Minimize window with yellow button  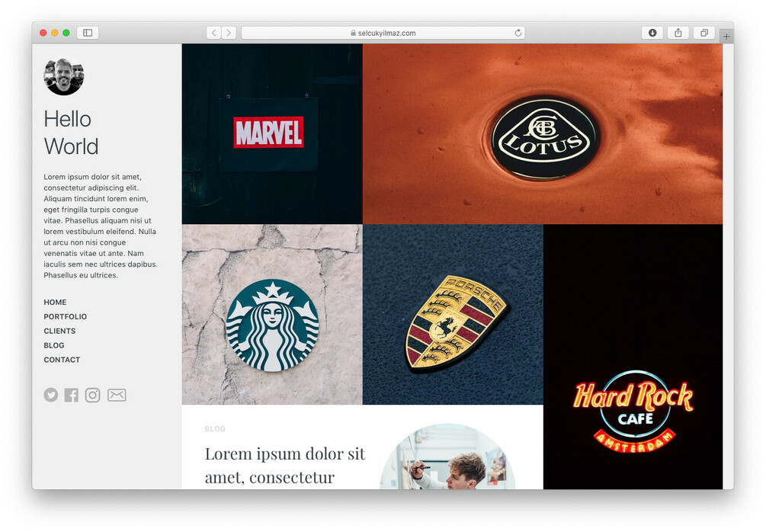tap(55, 33)
